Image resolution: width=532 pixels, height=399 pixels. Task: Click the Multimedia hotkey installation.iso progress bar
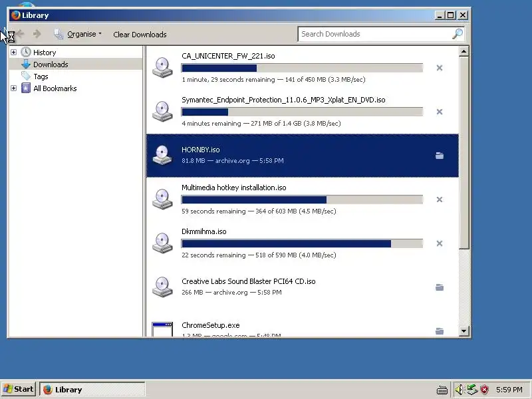pos(302,199)
